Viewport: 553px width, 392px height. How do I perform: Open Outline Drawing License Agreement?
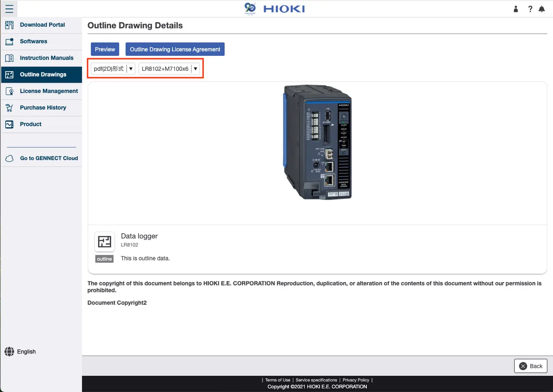pyautogui.click(x=175, y=49)
